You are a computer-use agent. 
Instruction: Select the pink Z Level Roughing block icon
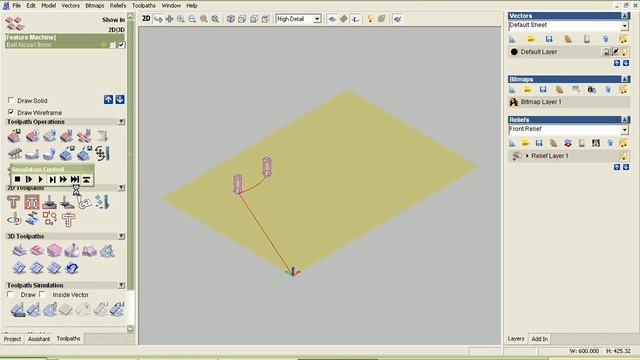54,250
